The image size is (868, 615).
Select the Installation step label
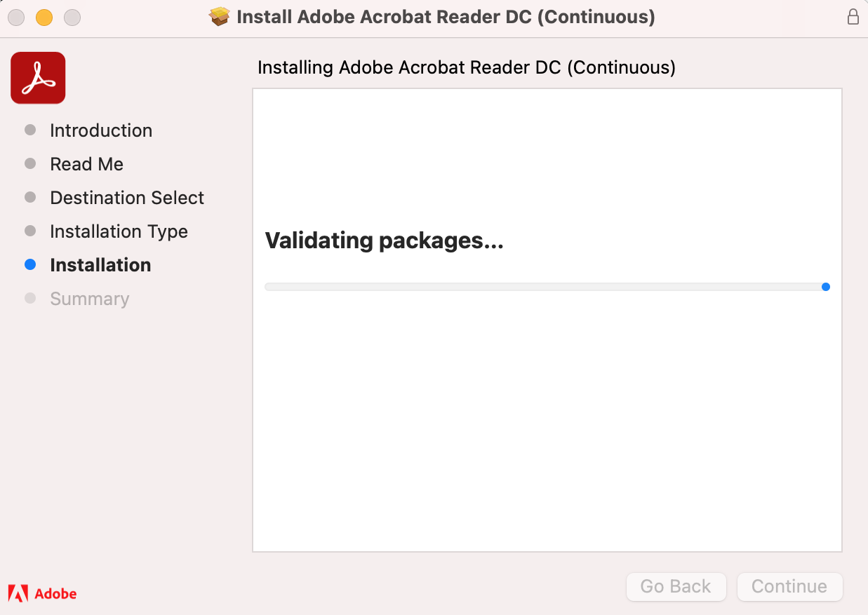coord(100,265)
